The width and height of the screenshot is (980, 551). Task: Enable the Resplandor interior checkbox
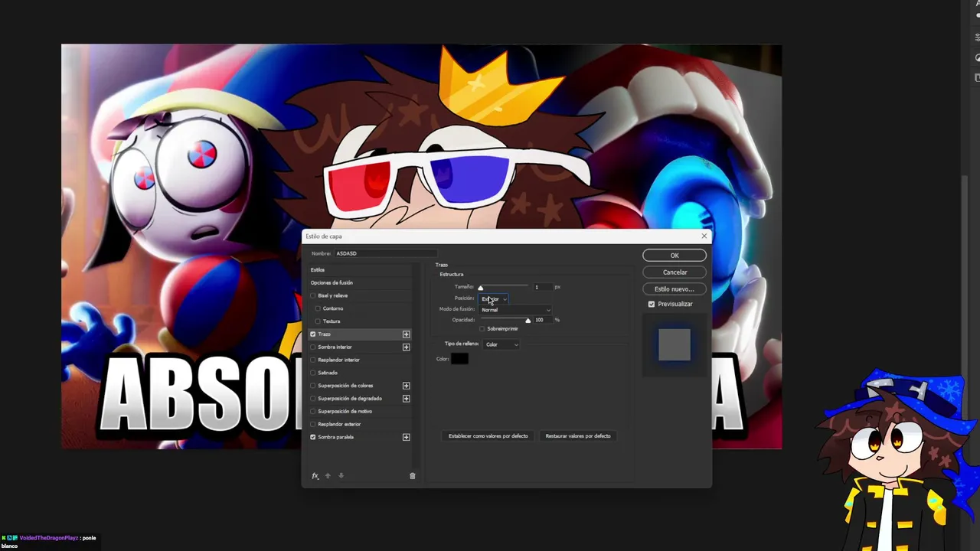click(312, 360)
